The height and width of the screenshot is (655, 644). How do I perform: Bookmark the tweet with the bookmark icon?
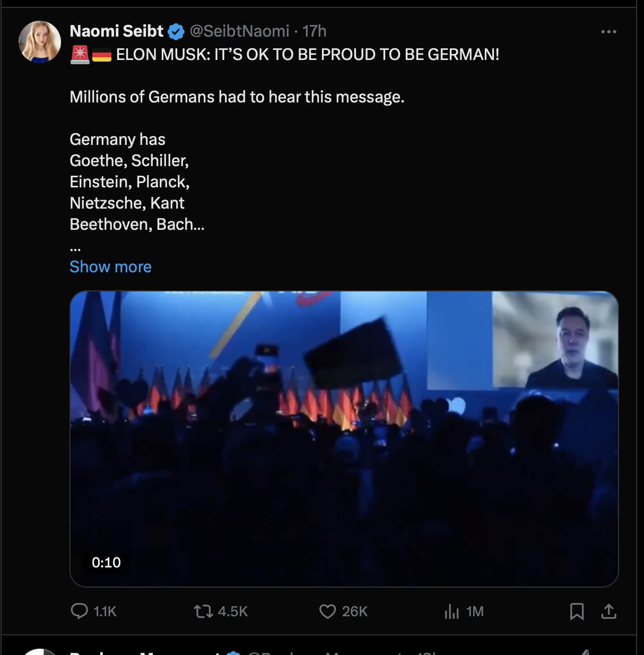577,611
